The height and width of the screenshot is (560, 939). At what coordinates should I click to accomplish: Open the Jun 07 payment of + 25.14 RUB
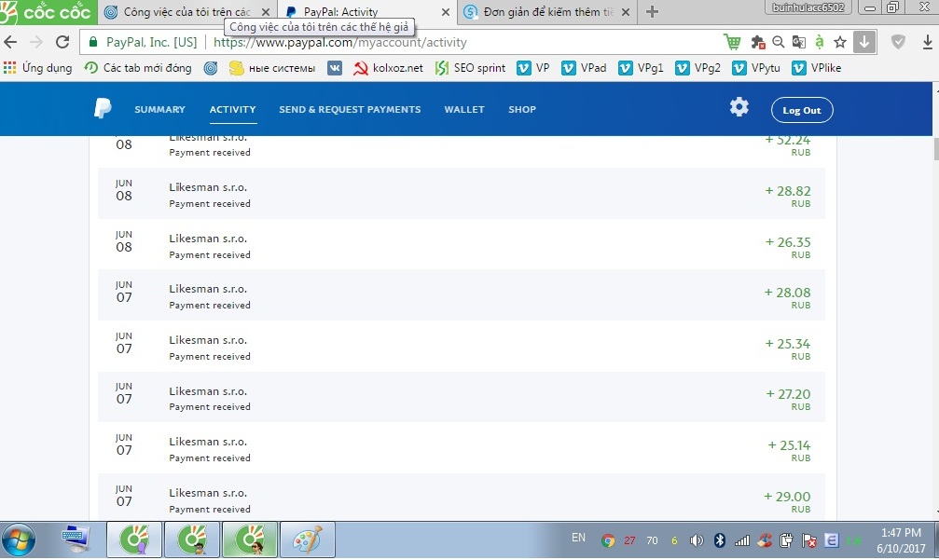tap(462, 447)
